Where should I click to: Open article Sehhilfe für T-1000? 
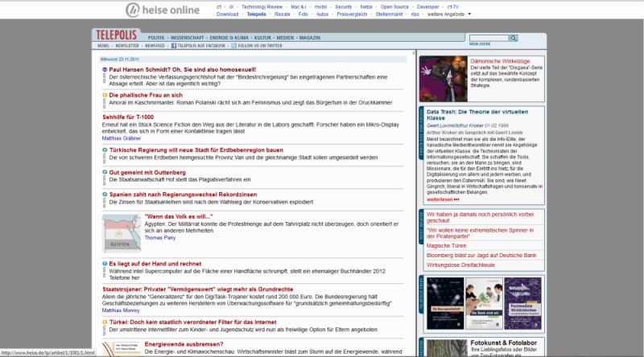tap(128, 117)
